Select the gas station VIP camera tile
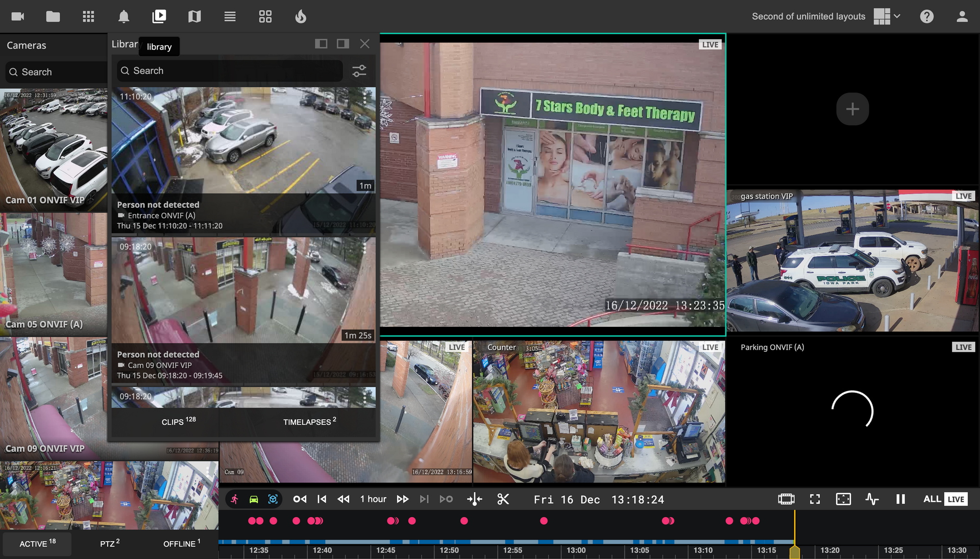Screen dimensions: 980x559 pyautogui.click(x=853, y=260)
